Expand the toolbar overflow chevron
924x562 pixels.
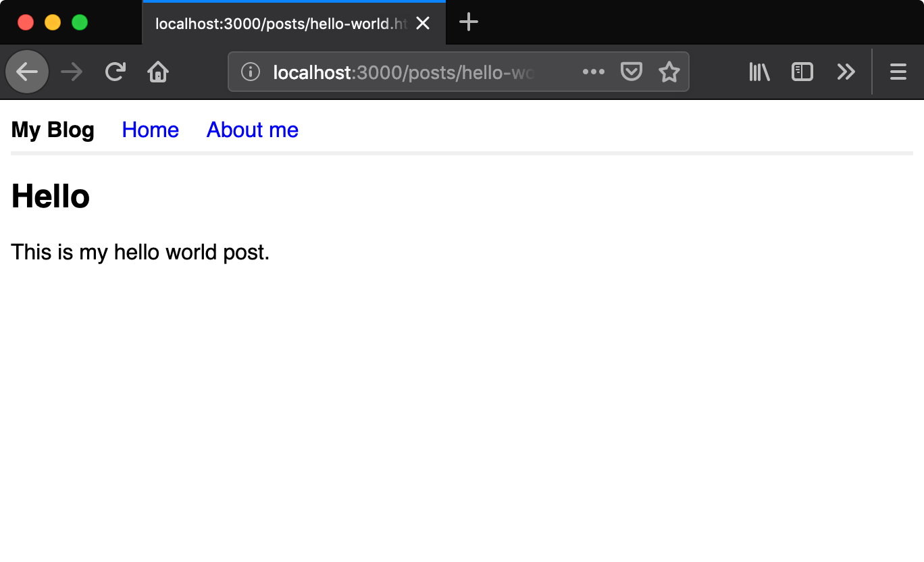point(846,72)
